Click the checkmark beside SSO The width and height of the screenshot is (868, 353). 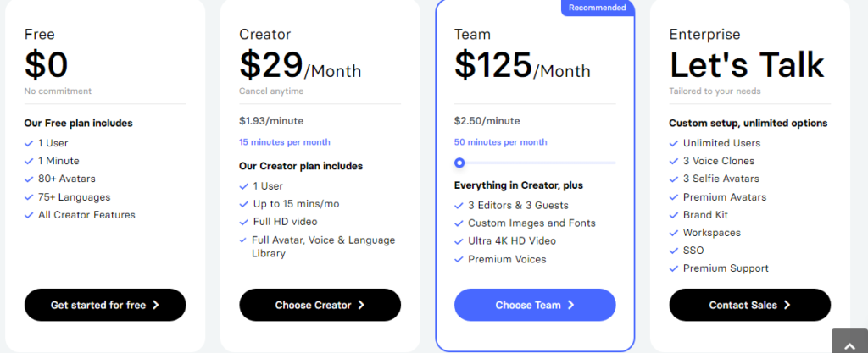674,251
